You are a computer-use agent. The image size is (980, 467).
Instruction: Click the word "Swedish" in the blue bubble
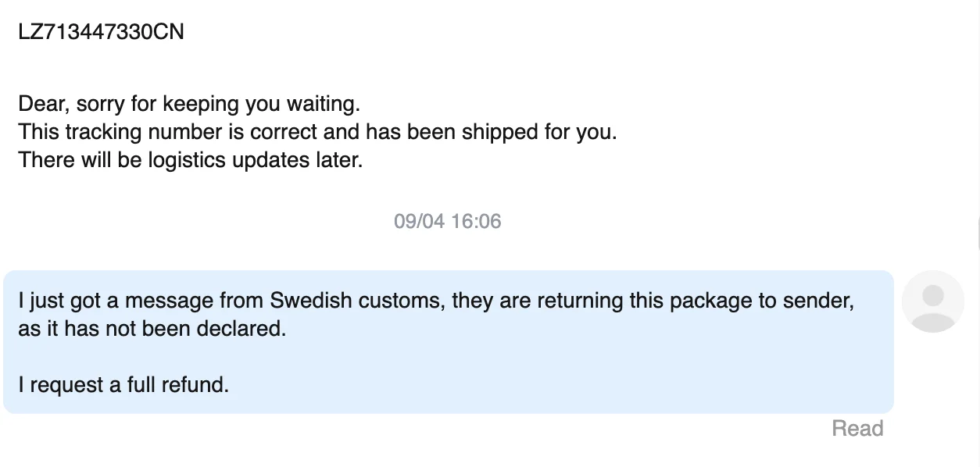(308, 301)
